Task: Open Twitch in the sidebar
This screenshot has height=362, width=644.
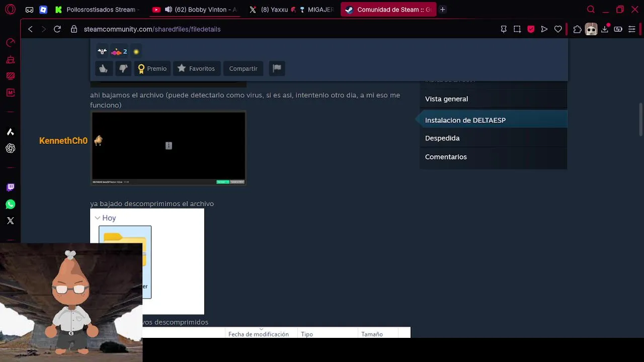Action: pos(10,188)
